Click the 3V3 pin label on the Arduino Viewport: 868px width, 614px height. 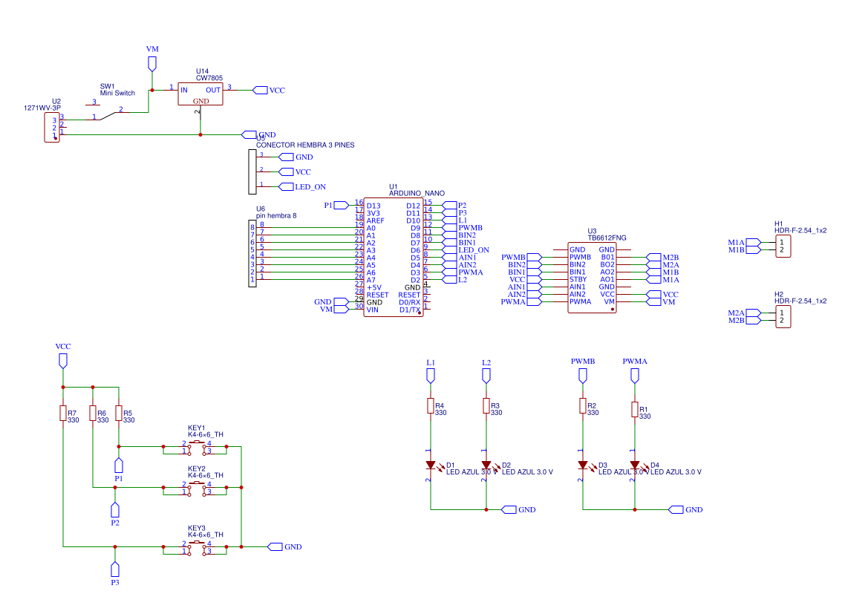373,213
